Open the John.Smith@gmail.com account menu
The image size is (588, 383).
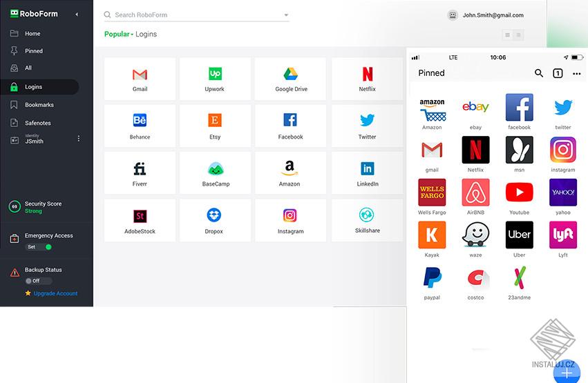[486, 15]
